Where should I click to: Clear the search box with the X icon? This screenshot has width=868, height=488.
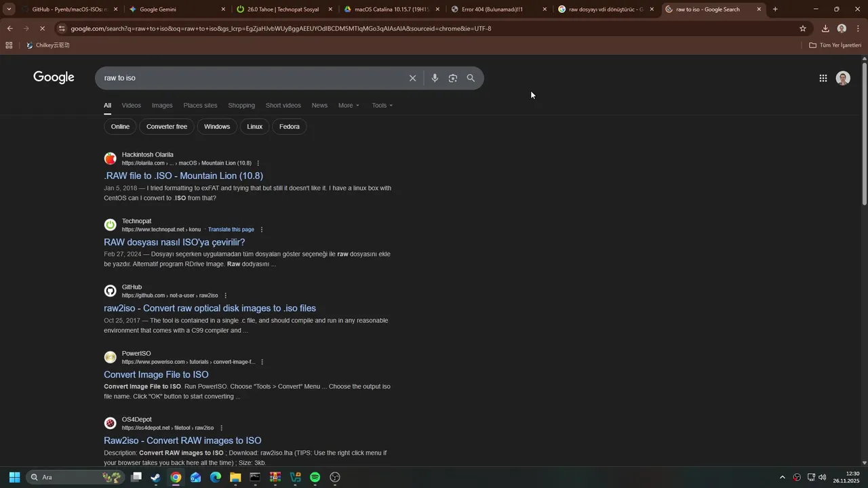click(x=412, y=78)
